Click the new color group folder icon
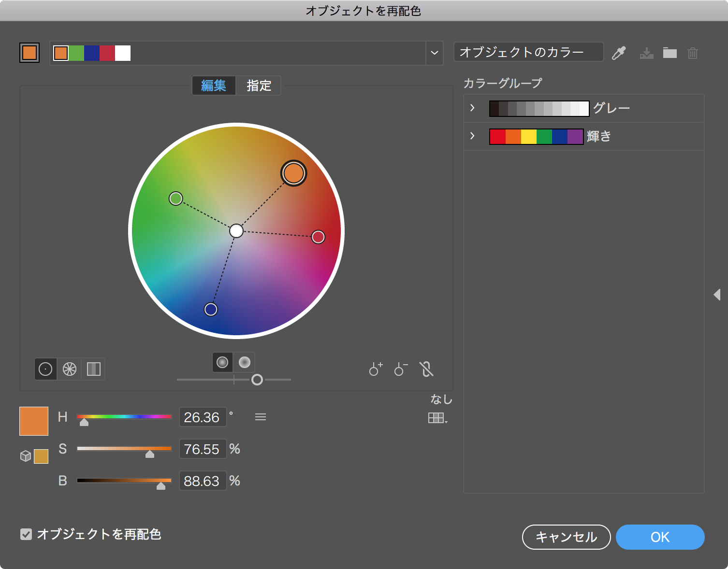Image resolution: width=728 pixels, height=569 pixels. click(670, 53)
